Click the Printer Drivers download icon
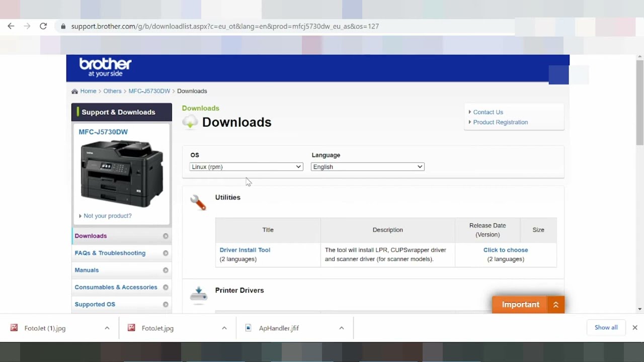The height and width of the screenshot is (362, 644). pyautogui.click(x=198, y=295)
